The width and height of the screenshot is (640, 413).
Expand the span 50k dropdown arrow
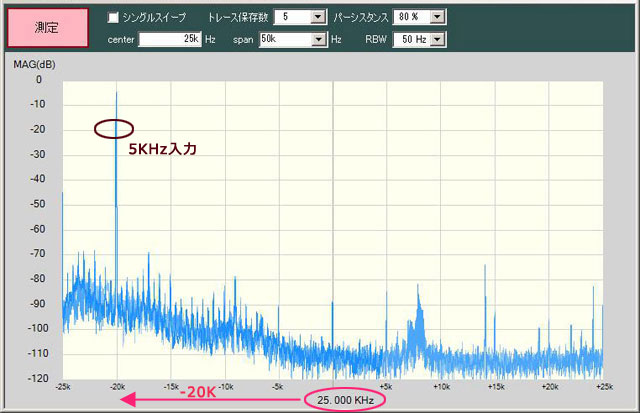pos(318,40)
